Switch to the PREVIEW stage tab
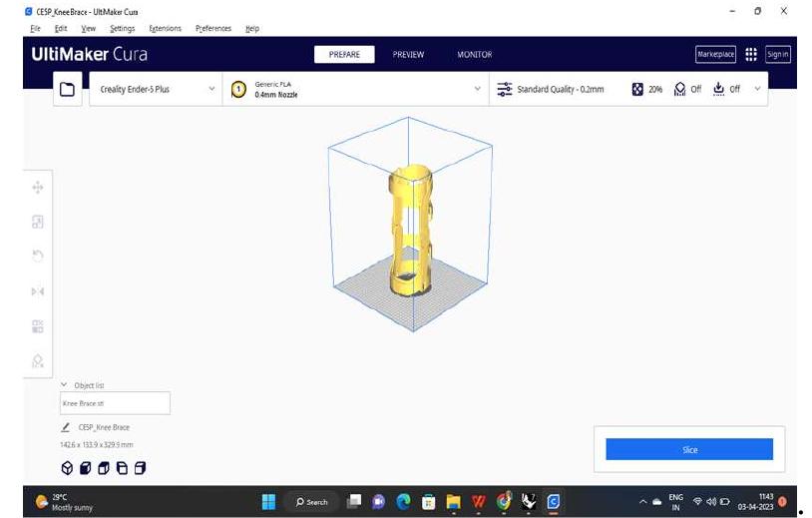Screen dimensions: 812x518 tap(408, 54)
